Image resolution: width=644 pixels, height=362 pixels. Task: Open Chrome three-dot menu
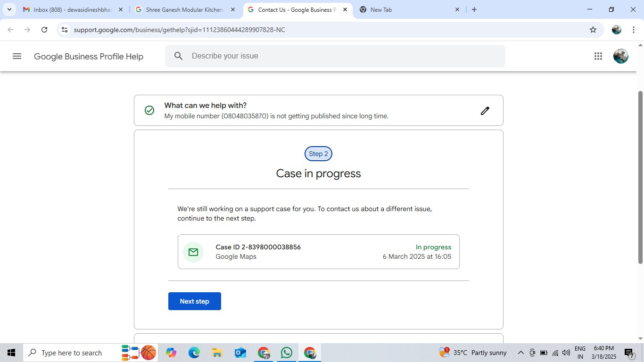(633, 30)
